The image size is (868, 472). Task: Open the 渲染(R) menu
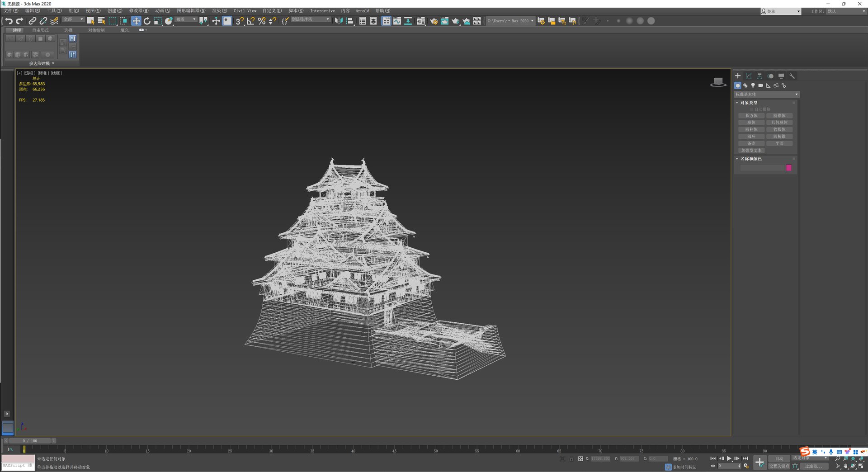tap(220, 11)
